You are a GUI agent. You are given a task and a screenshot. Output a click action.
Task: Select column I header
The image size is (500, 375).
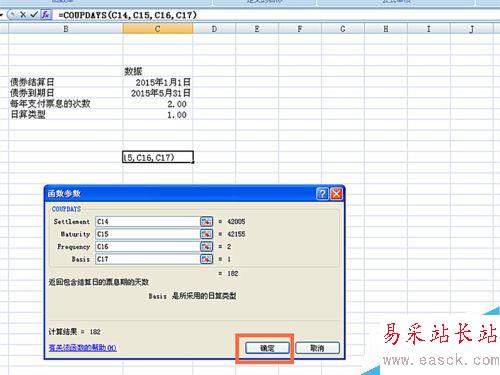[429, 29]
